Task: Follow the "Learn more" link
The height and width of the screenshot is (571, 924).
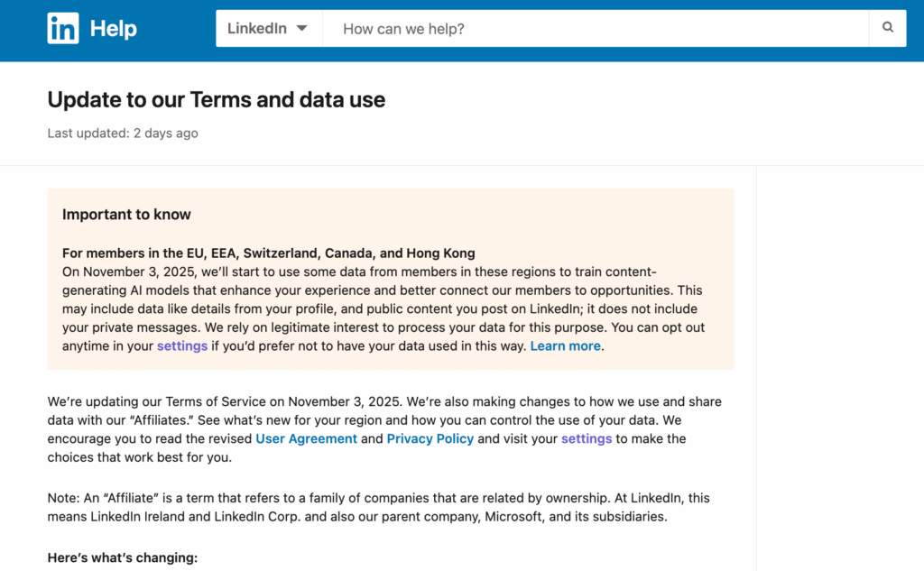Action: 565,345
